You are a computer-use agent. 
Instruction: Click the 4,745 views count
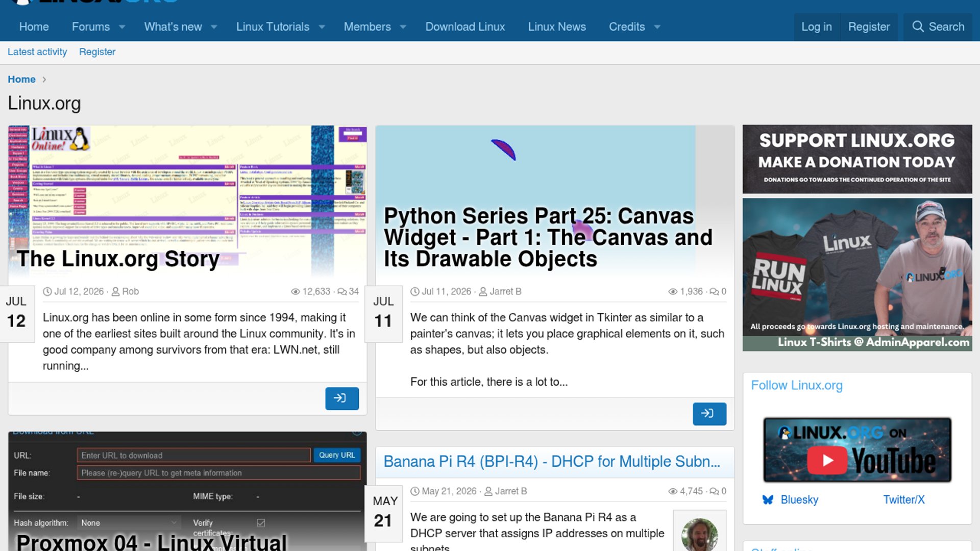pos(686,491)
